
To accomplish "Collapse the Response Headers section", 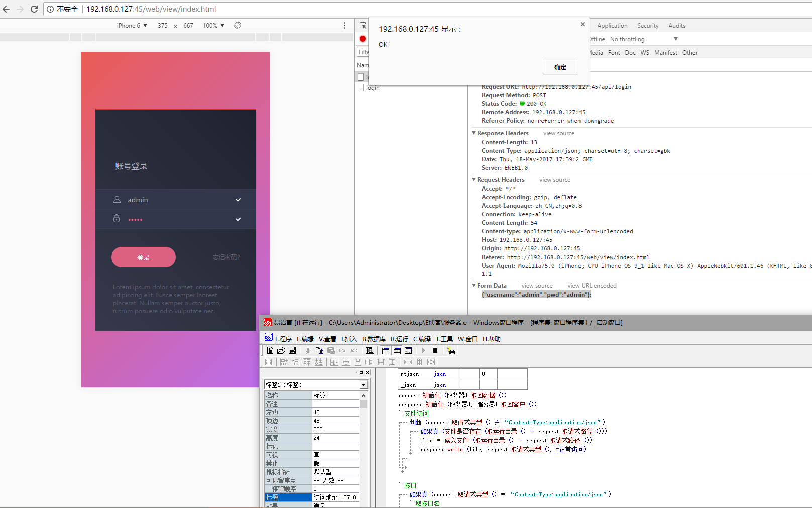I will click(x=474, y=133).
